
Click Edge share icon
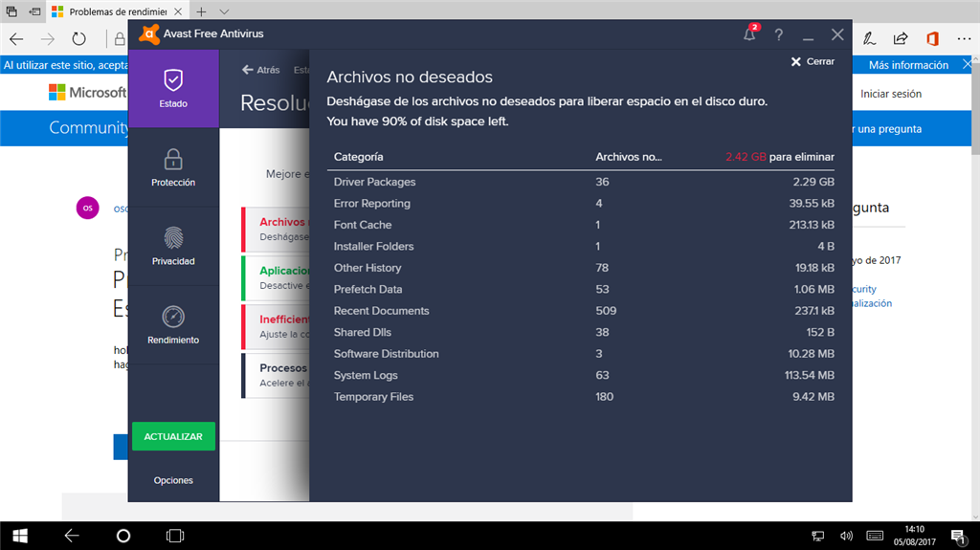901,39
